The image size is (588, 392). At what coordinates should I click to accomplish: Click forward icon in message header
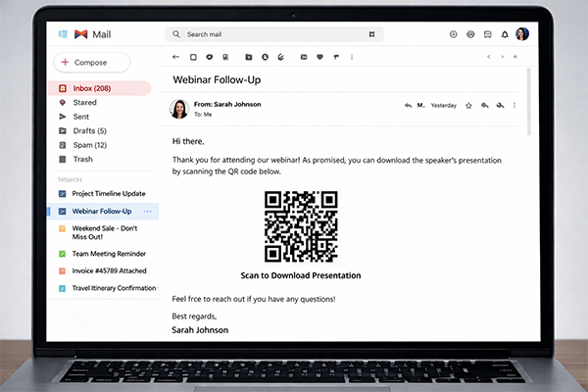coord(500,106)
